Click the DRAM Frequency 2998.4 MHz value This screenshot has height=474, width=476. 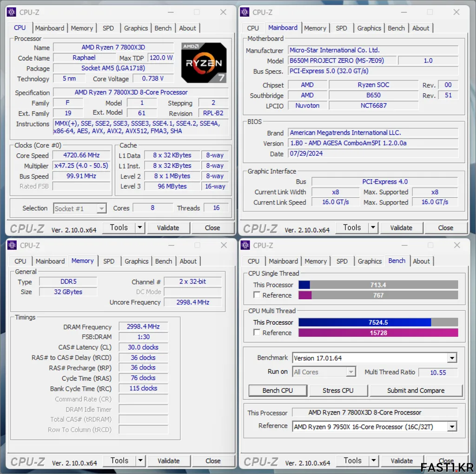[x=143, y=327]
